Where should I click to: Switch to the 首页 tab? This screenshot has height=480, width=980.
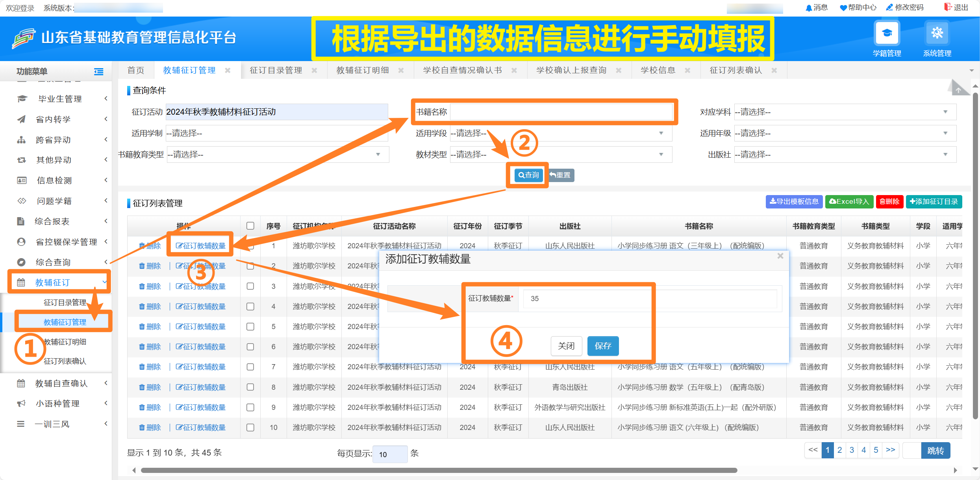coord(136,71)
